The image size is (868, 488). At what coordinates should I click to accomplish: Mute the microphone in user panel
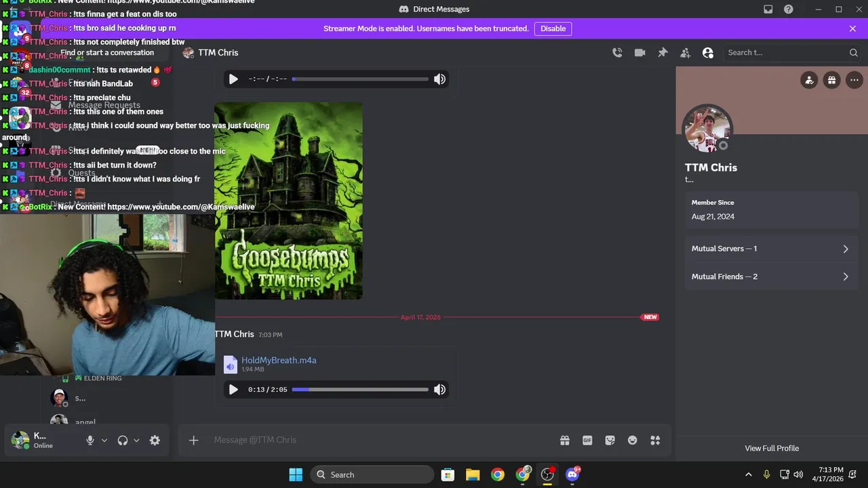[x=90, y=441]
